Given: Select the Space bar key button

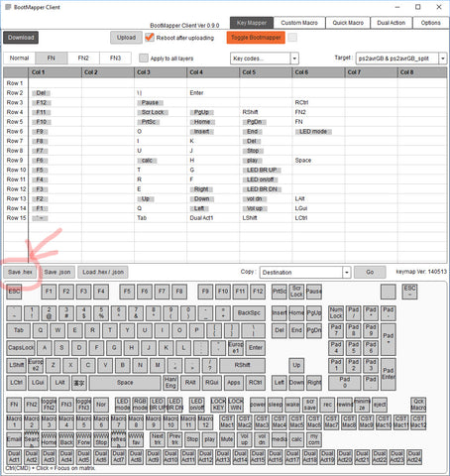Looking at the screenshot, I should click(125, 383).
